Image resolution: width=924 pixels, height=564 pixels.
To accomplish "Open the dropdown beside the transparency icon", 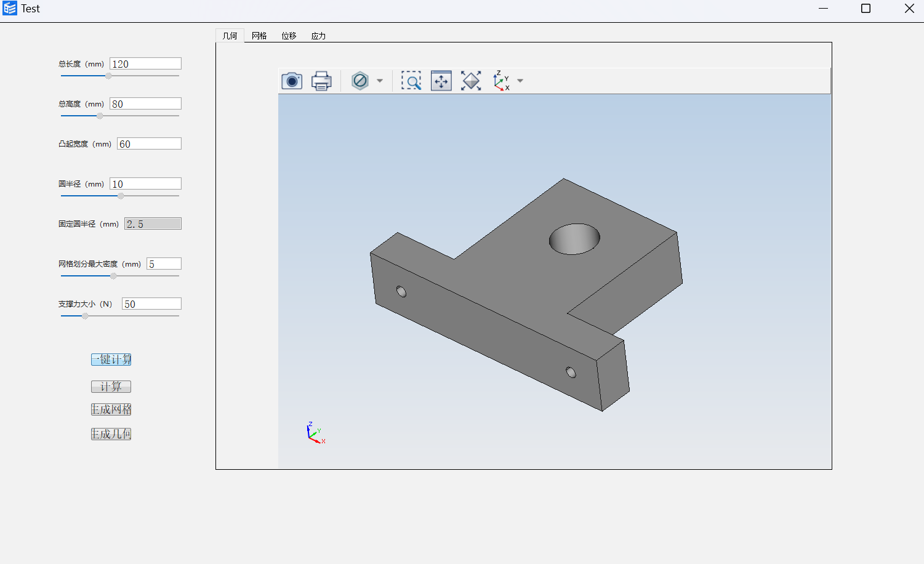I will pyautogui.click(x=380, y=81).
